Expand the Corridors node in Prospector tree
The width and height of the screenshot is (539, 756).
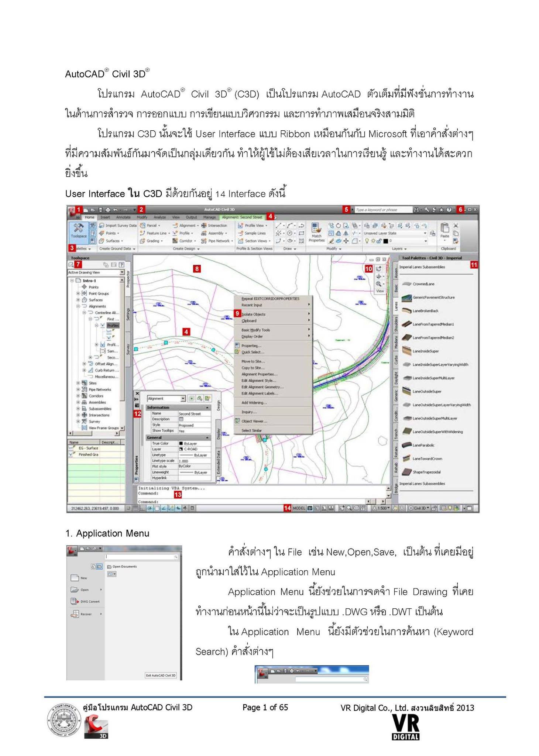tap(78, 396)
